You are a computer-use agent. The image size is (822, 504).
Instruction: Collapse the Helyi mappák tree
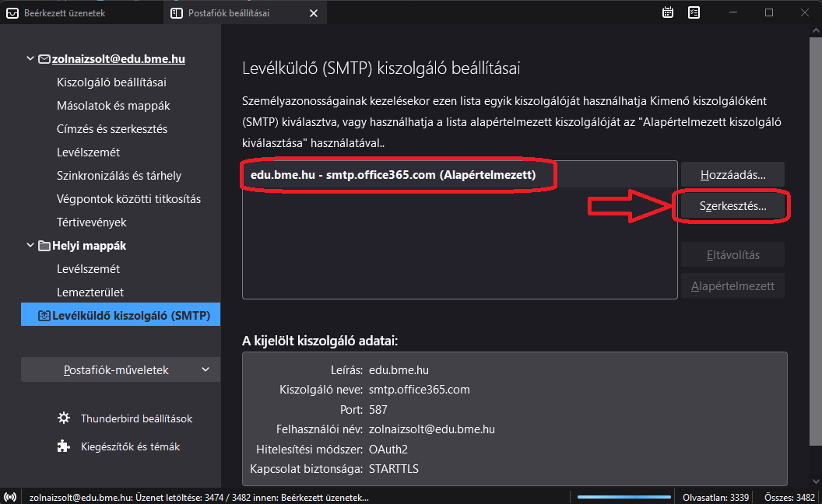[30, 245]
